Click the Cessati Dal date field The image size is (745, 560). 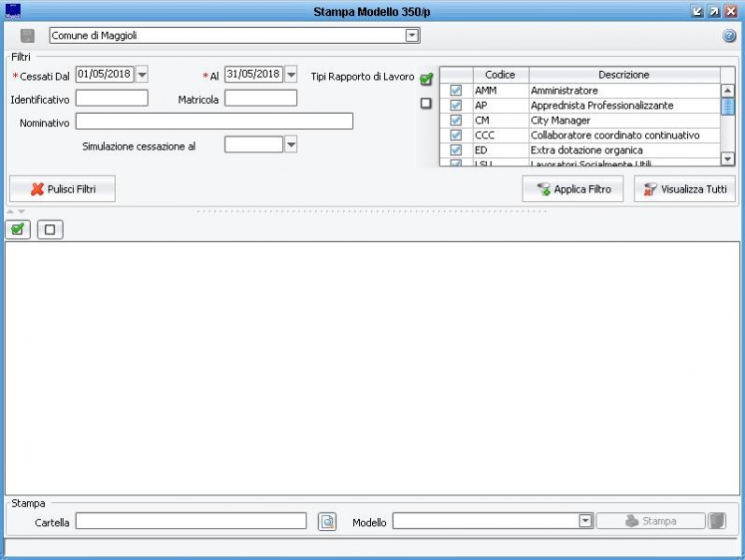click(105, 75)
